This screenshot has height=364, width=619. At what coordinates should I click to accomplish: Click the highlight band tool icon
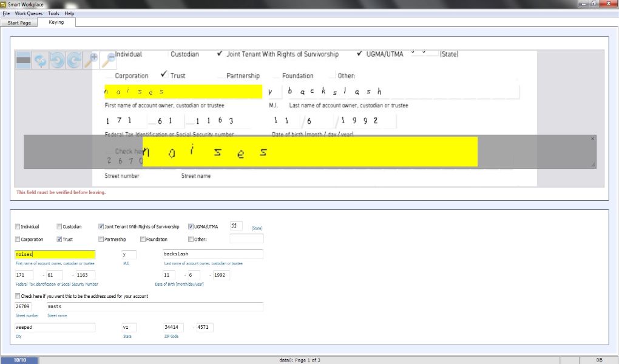(23, 60)
